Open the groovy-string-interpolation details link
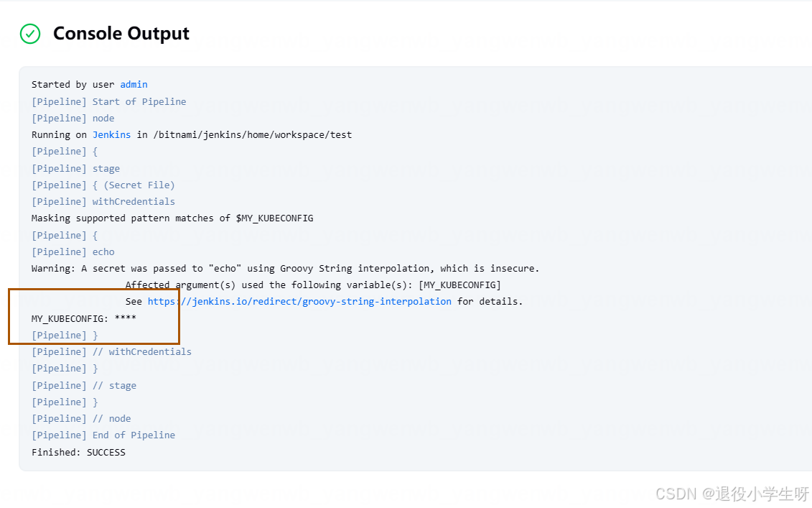812x508 pixels. point(299,302)
